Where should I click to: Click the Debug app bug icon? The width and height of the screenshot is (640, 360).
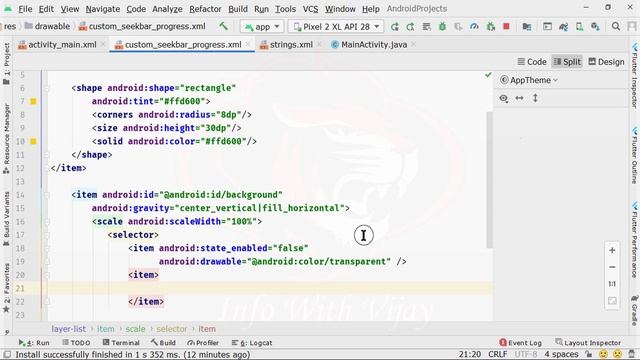442,27
